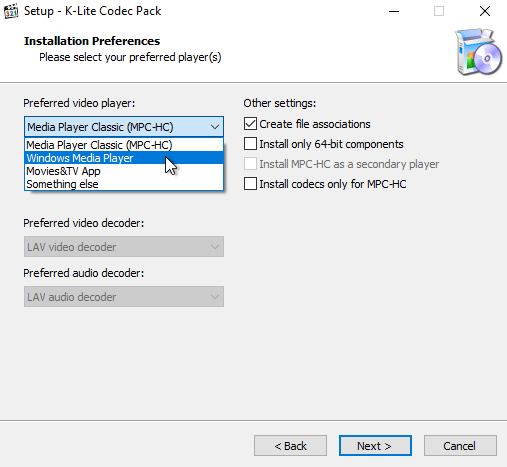Open the LAV audio decoder dropdown
The width and height of the screenshot is (507, 467).
124,297
